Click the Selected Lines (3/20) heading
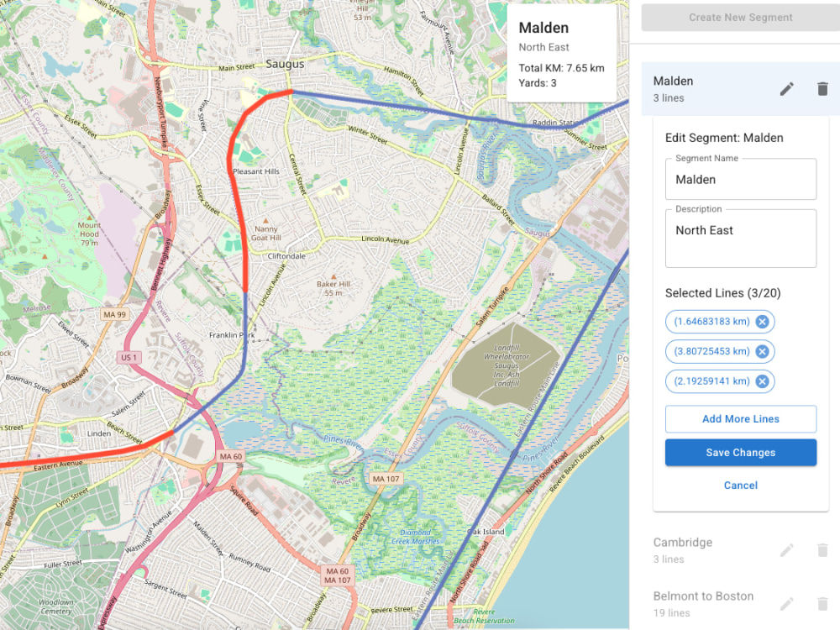The height and width of the screenshot is (630, 840). (722, 293)
